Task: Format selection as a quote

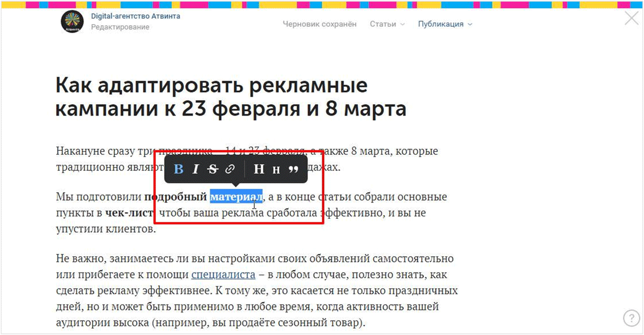Action: click(x=293, y=169)
